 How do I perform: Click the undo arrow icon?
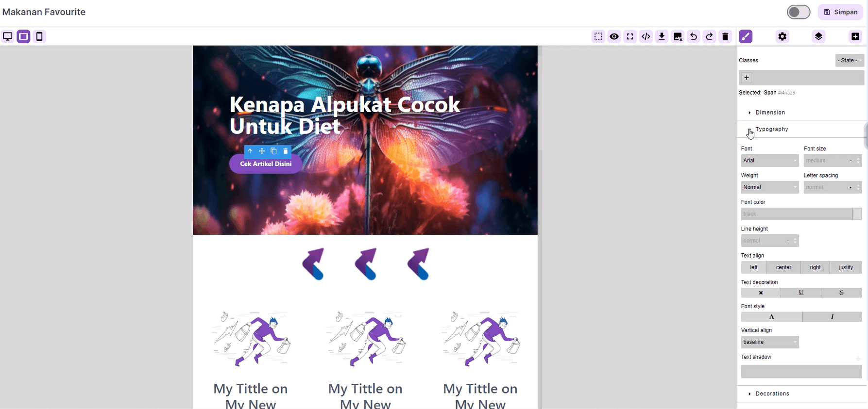tap(694, 36)
